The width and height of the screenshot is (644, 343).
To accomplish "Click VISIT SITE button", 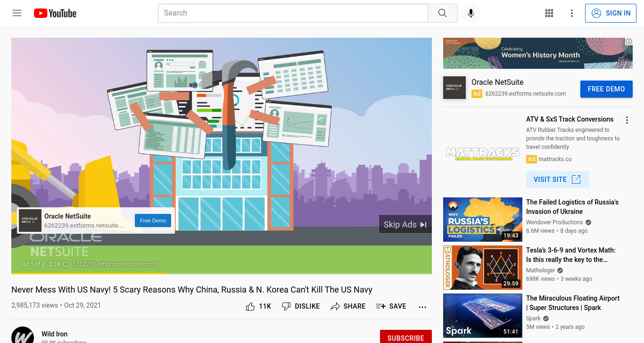I will 558,180.
